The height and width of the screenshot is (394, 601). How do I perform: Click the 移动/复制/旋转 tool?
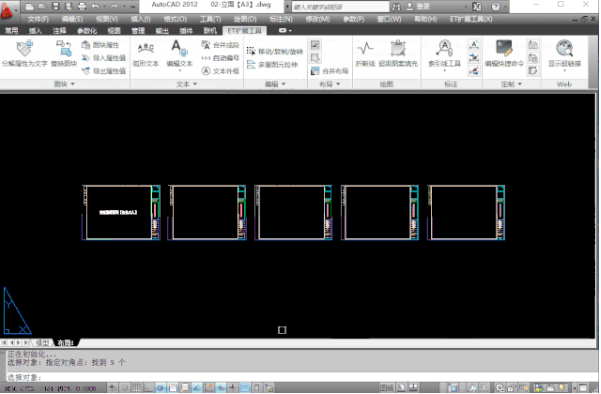pyautogui.click(x=275, y=51)
